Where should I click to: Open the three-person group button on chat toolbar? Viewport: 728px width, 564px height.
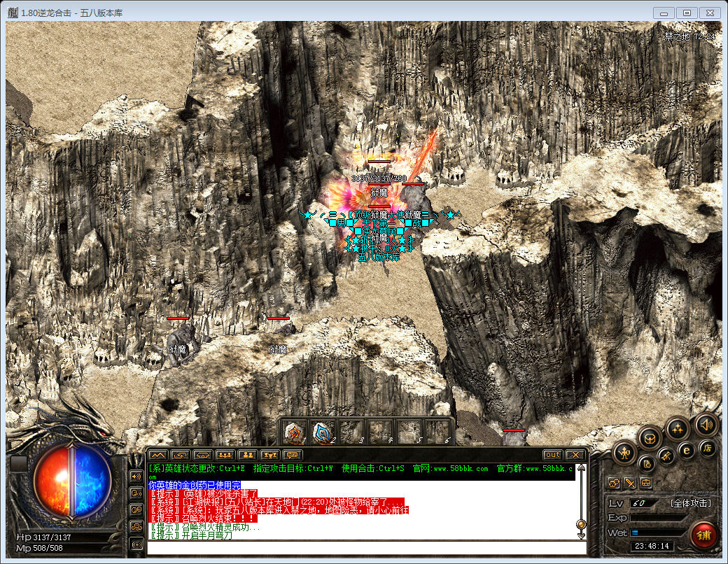(225, 455)
